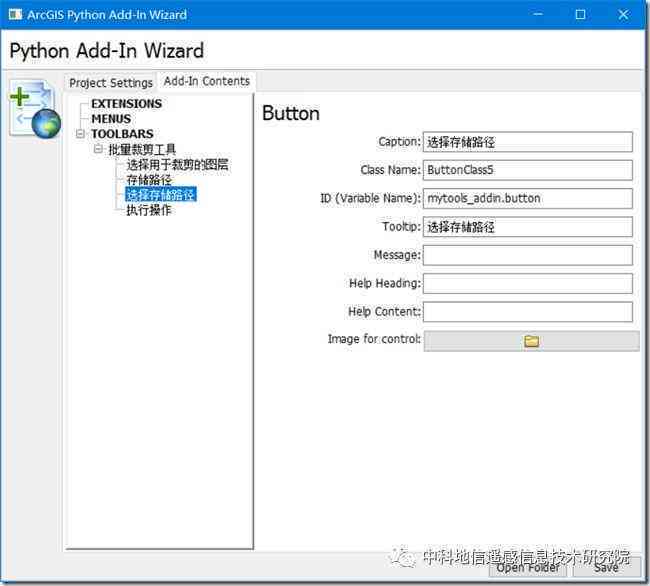Image resolution: width=650 pixels, height=586 pixels.
Task: Select the 批量裁剪工具 toolbar item
Action: pos(142,149)
